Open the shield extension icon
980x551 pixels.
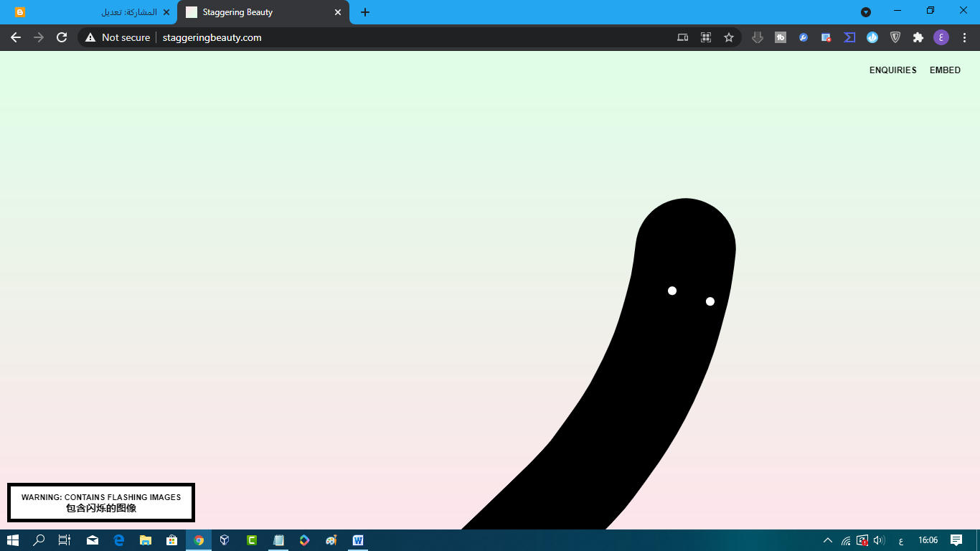coord(895,37)
